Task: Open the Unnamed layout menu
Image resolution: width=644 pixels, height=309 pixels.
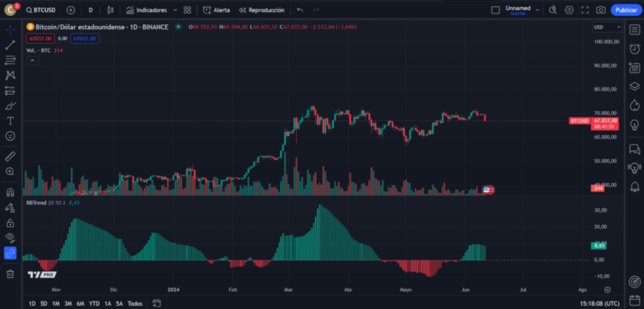Action: [x=522, y=10]
